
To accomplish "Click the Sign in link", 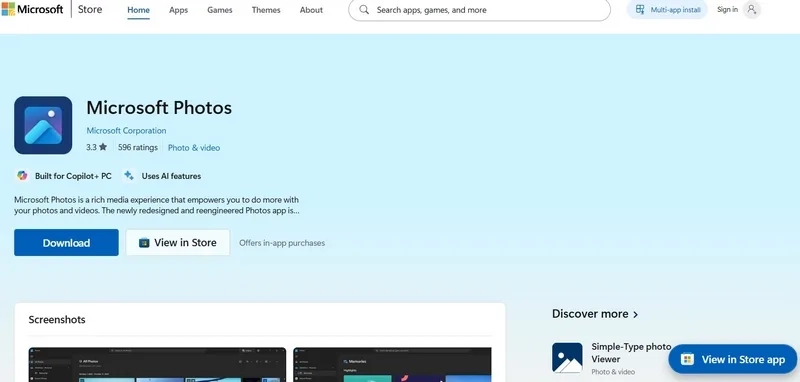I will [x=727, y=9].
